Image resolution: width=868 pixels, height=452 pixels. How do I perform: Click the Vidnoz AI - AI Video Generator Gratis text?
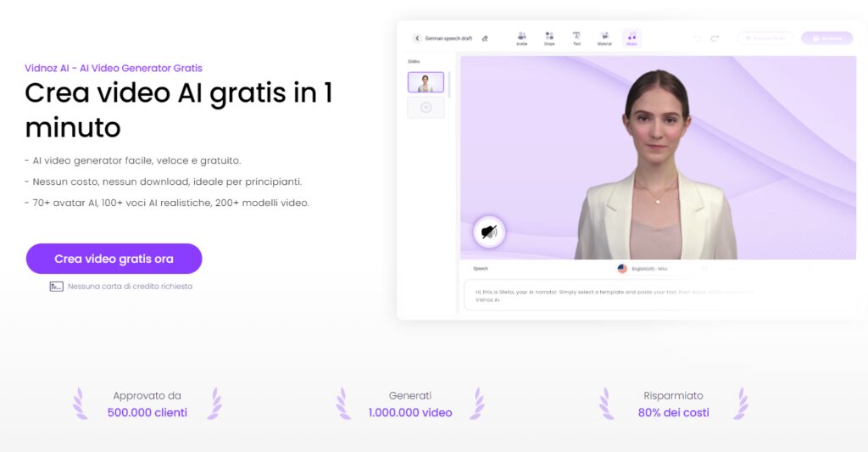click(114, 68)
